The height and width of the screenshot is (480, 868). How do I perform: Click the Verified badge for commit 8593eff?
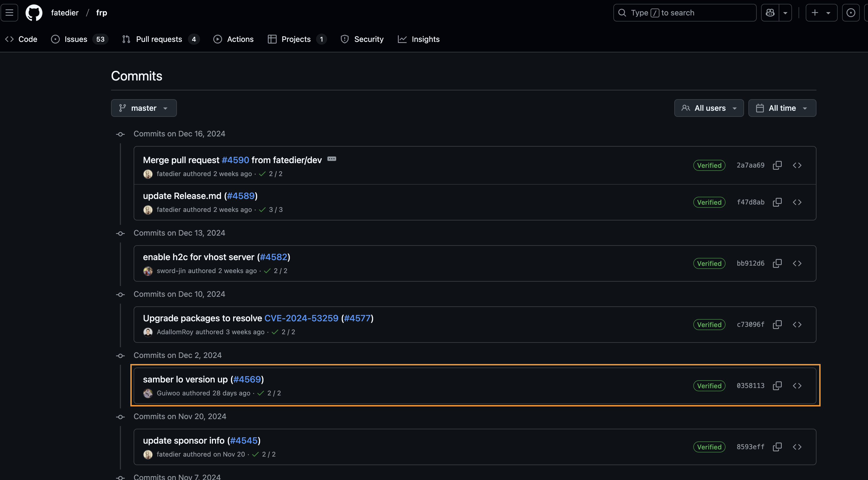pos(709,447)
